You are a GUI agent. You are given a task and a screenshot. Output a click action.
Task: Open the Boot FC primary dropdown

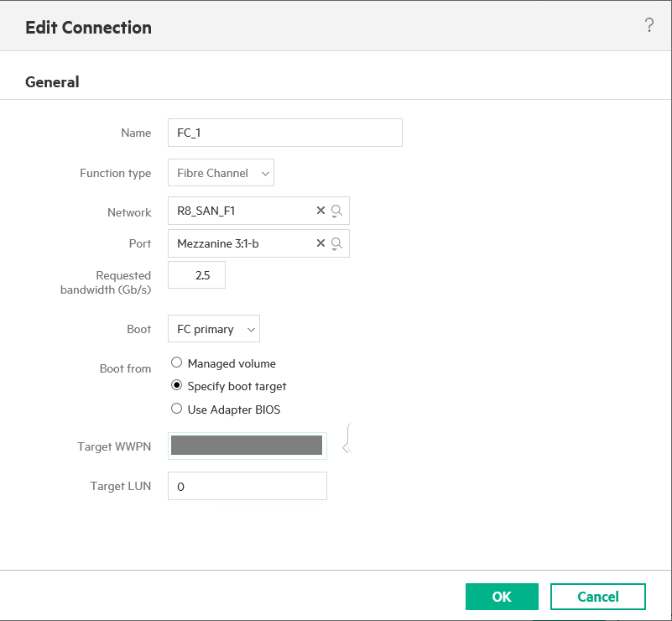[x=214, y=329]
